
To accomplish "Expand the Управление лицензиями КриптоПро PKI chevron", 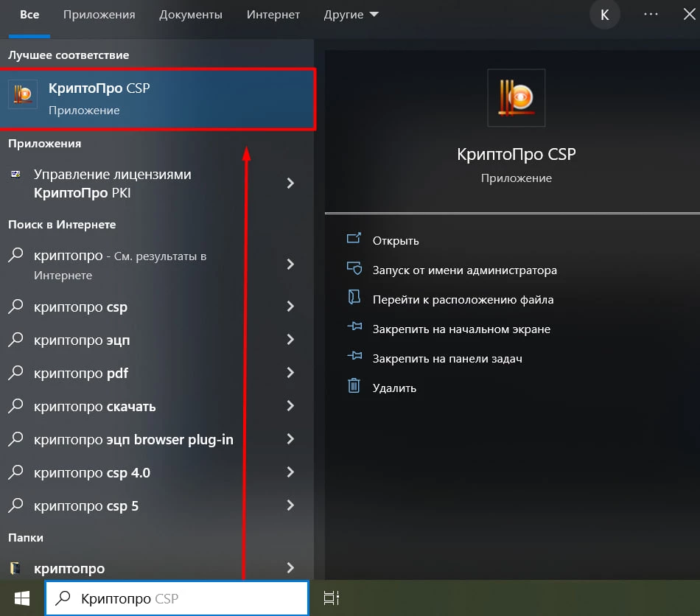I will click(x=290, y=183).
